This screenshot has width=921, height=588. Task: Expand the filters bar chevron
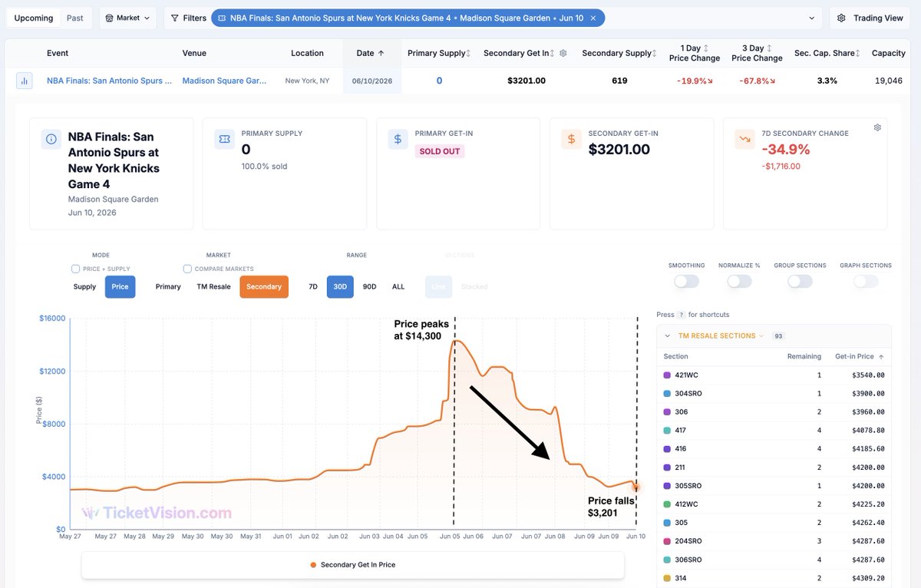tap(812, 18)
